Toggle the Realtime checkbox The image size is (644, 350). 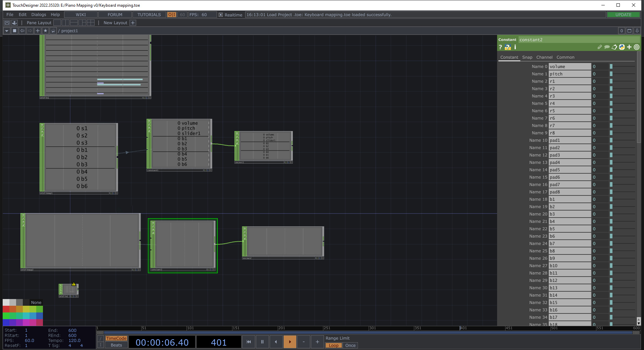point(221,15)
